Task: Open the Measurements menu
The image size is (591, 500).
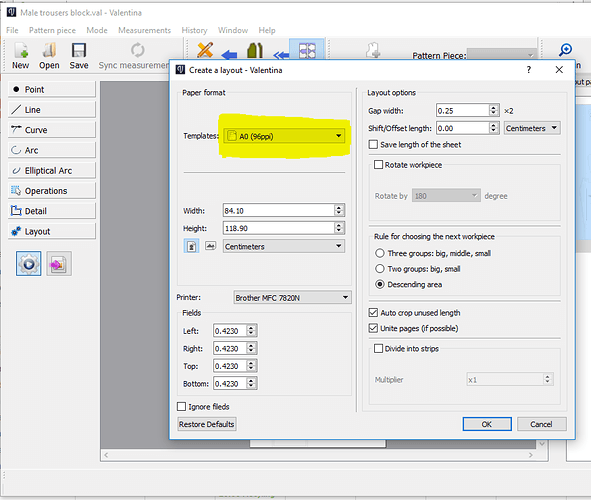Action: [144, 30]
